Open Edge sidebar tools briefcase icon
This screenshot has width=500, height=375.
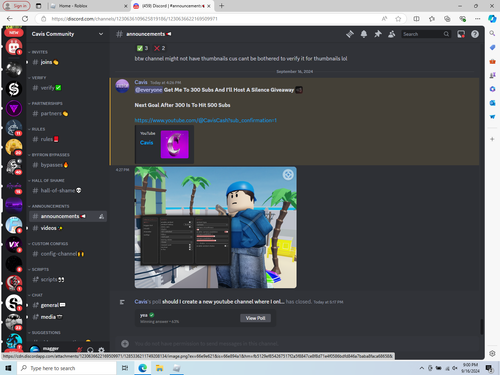pos(492,61)
